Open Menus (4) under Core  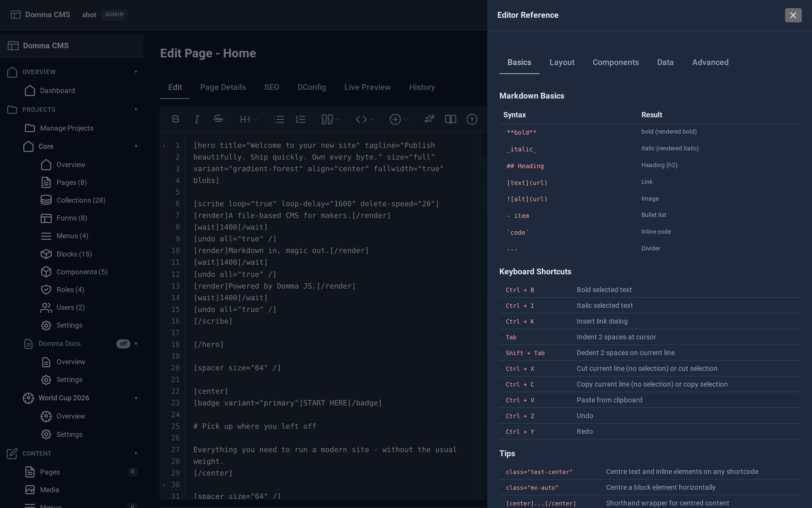coord(72,236)
